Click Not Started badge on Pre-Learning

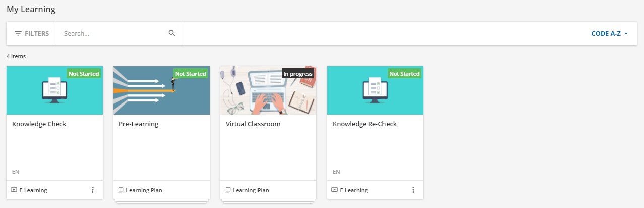[190, 74]
